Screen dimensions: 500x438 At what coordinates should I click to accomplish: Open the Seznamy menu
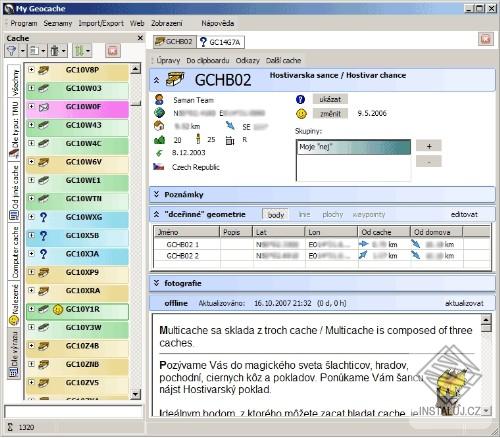click(58, 23)
